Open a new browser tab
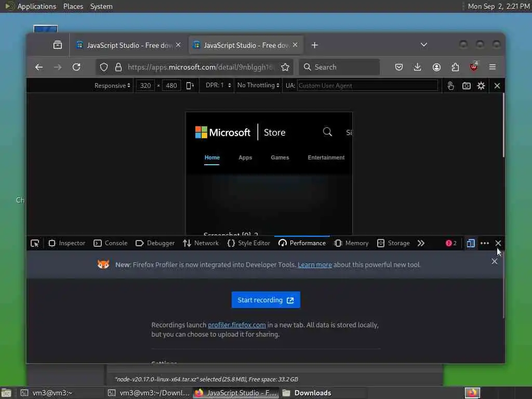 tap(314, 45)
